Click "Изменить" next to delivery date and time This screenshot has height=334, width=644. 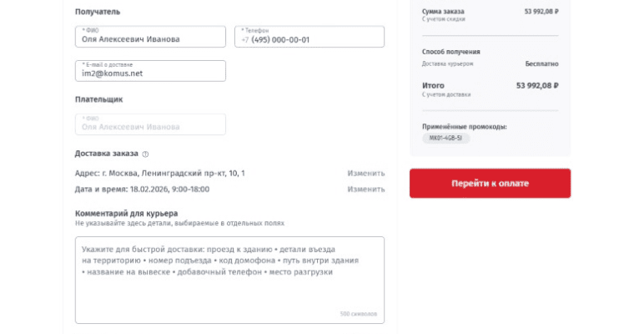[366, 189]
